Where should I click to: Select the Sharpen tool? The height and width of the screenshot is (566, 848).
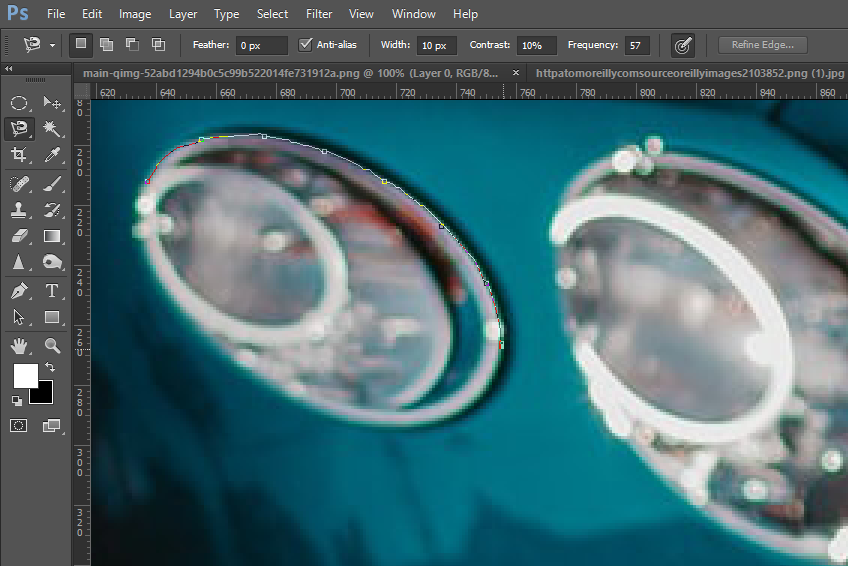click(x=19, y=262)
